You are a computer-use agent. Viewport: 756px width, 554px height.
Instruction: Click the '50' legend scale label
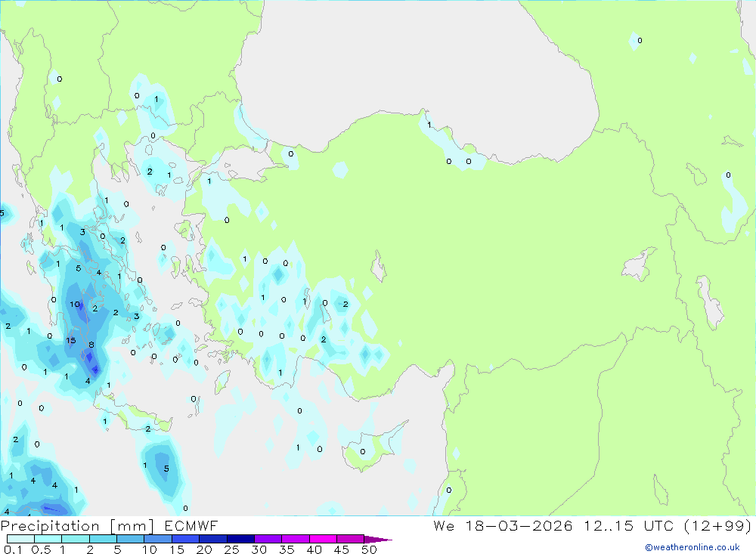click(369, 549)
